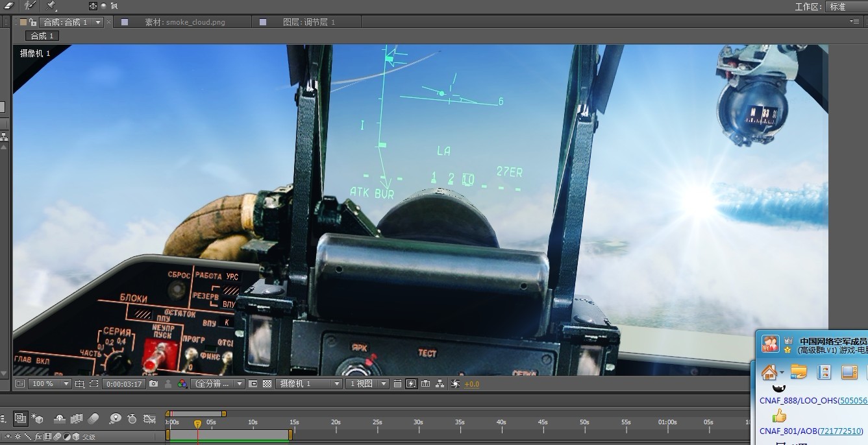
Task: Click the current time 0:00:03:17 display
Action: (x=123, y=384)
